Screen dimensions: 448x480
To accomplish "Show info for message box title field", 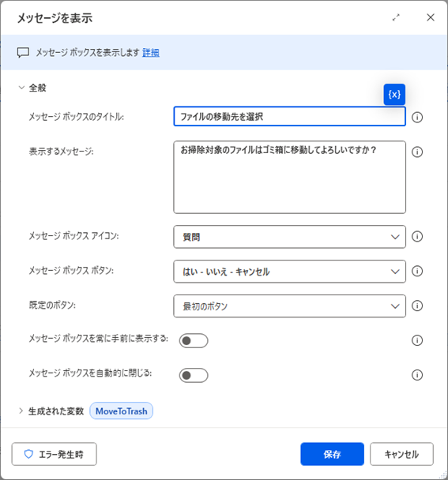I will coord(417,117).
